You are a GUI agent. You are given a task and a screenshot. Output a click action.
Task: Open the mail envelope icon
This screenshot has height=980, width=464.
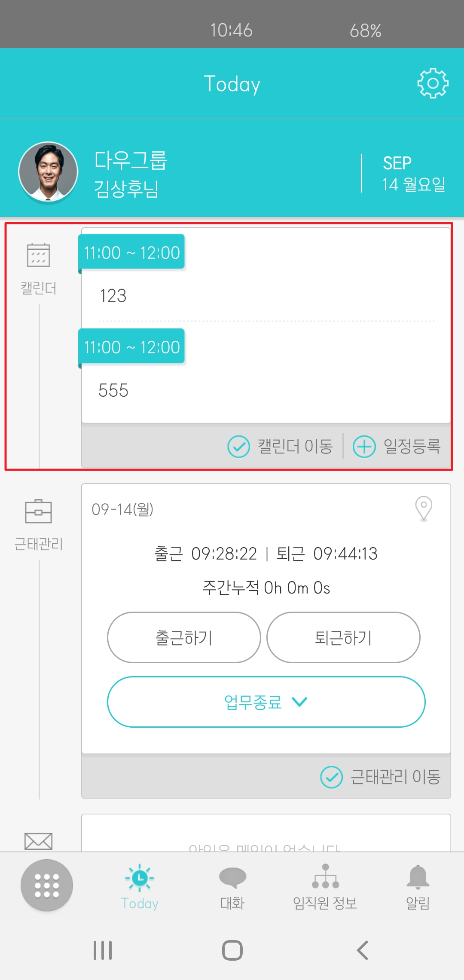(38, 841)
